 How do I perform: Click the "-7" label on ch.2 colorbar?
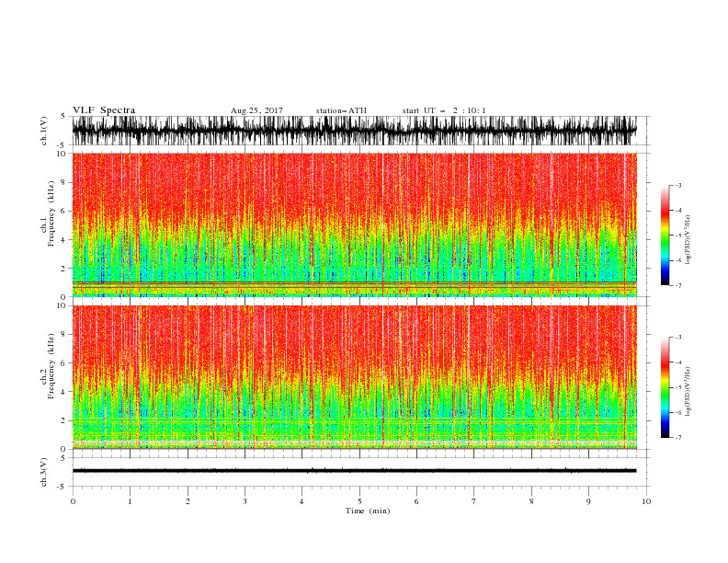[x=677, y=437]
